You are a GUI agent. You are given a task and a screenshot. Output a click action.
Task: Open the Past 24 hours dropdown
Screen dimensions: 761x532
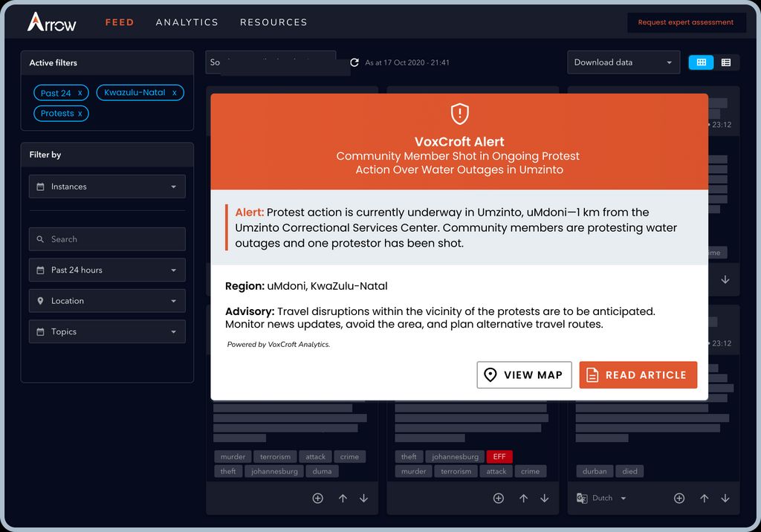coord(107,270)
